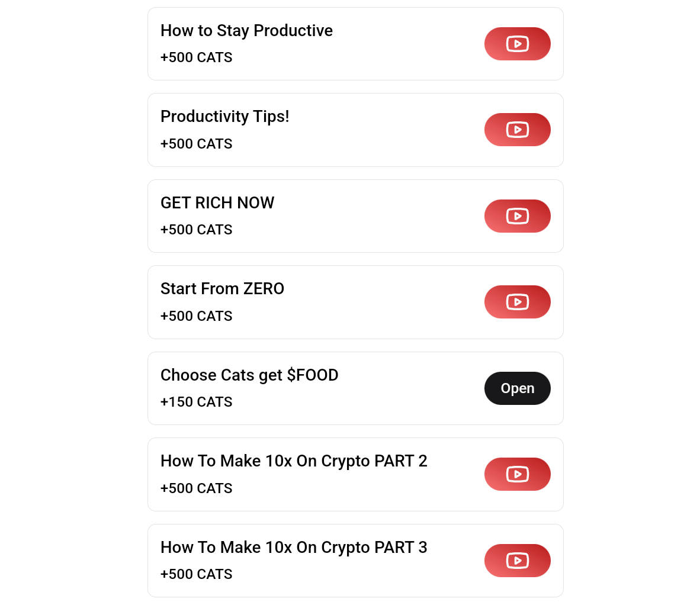Click the YouTube icon for Crypto PART 3
Image resolution: width=700 pixels, height=605 pixels.
coord(517,561)
